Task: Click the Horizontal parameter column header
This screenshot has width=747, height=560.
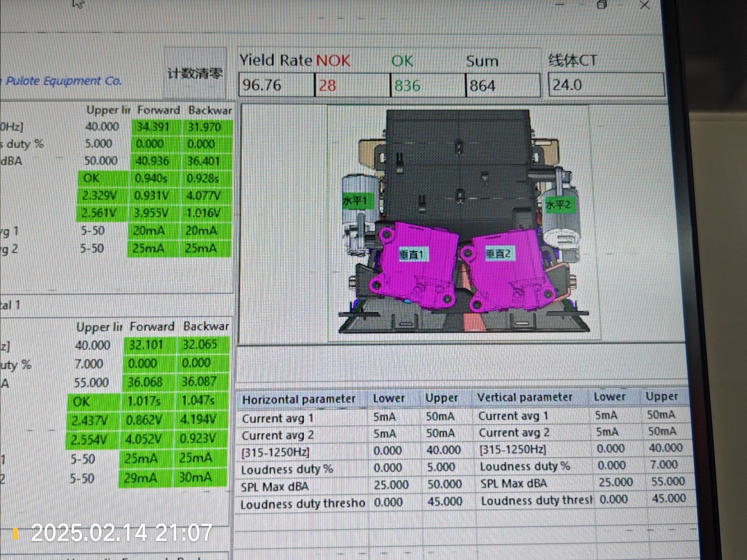Action: [299, 399]
